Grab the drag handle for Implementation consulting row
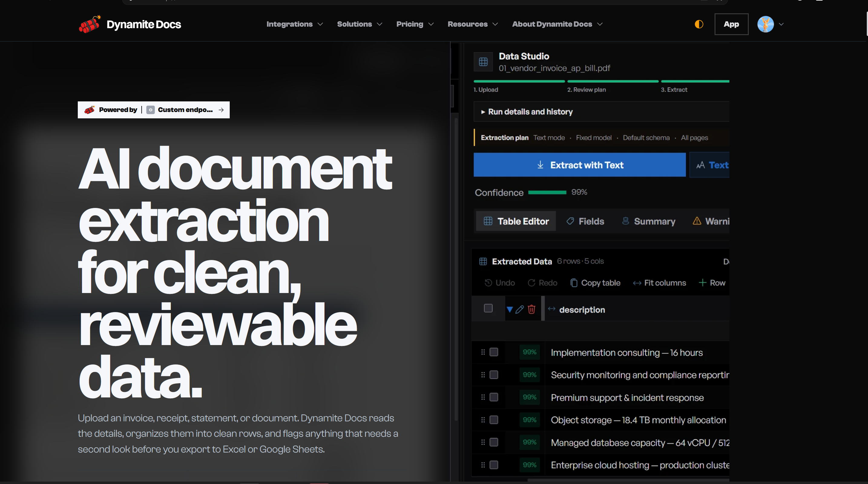Screen dimensions: 868x484 (483, 352)
